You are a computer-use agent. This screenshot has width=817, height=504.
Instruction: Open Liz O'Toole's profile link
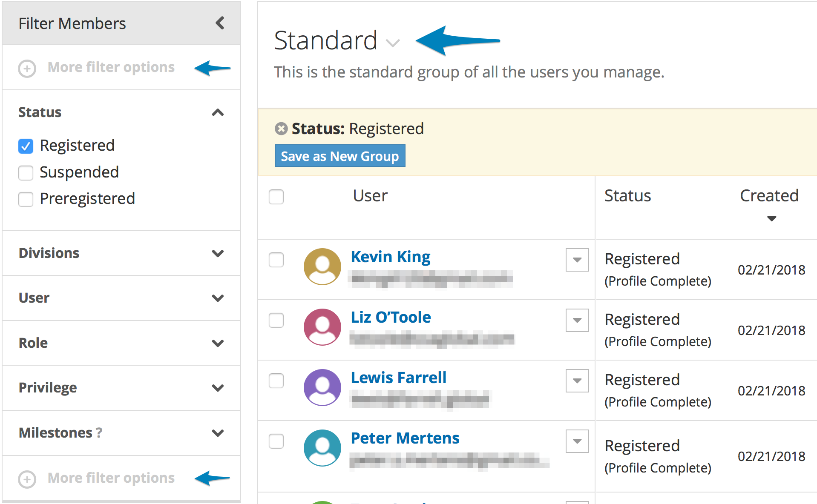click(391, 318)
